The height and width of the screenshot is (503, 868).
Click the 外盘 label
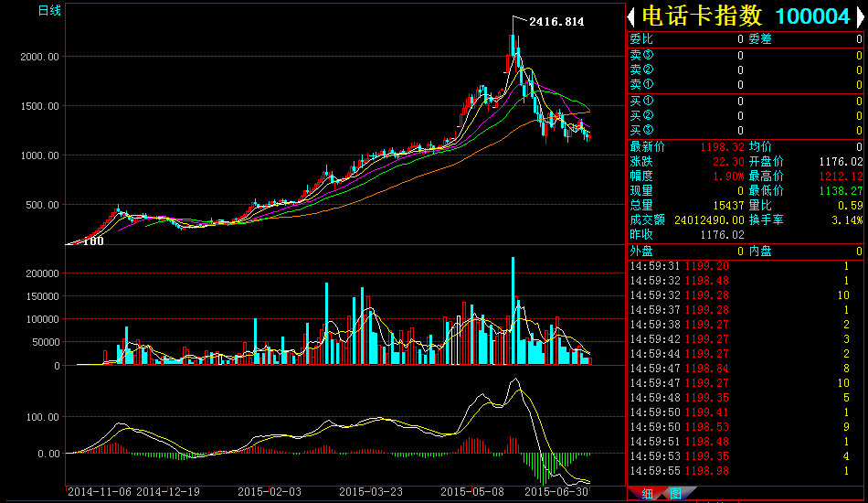[x=641, y=251]
